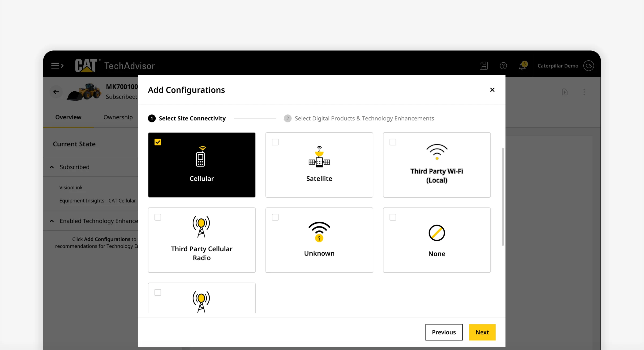Click the Satellite icon
This screenshot has height=350, width=644.
point(319,157)
